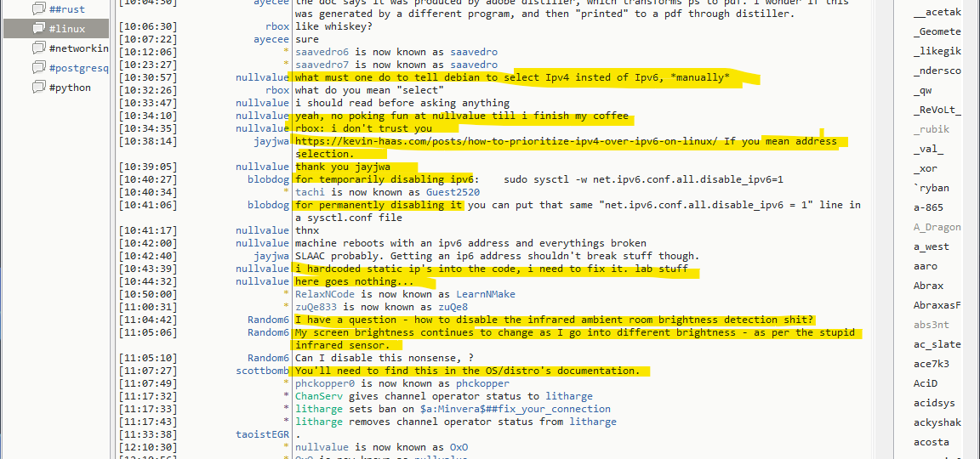Click Random6 beside 'Can I disable this nonsense'

[x=269, y=358]
